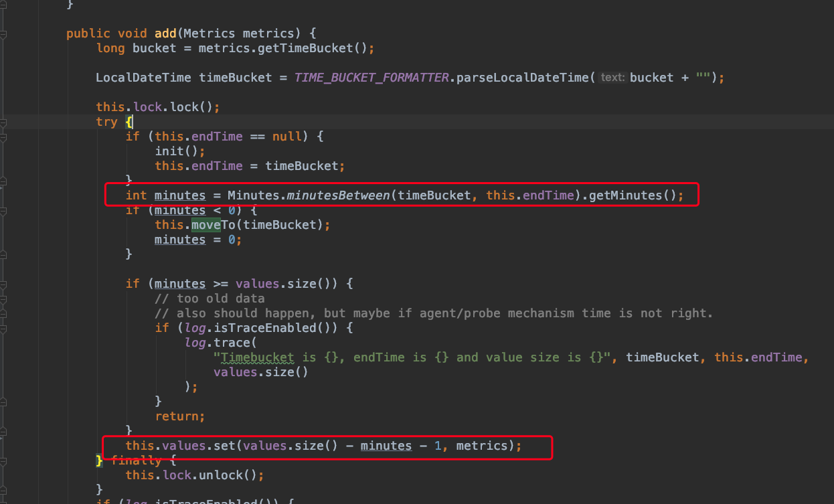The width and height of the screenshot is (834, 504).
Task: Click the text parameter hint inlay
Action: [612, 77]
